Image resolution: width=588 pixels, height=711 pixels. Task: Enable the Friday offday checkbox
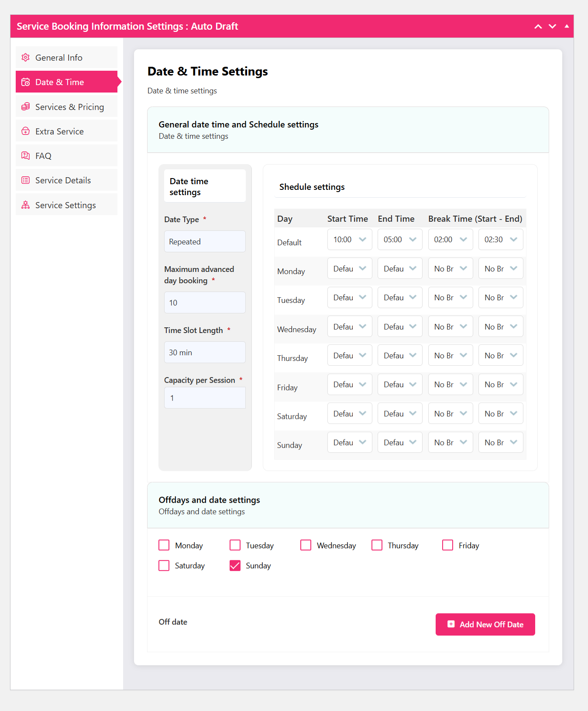[x=447, y=545]
